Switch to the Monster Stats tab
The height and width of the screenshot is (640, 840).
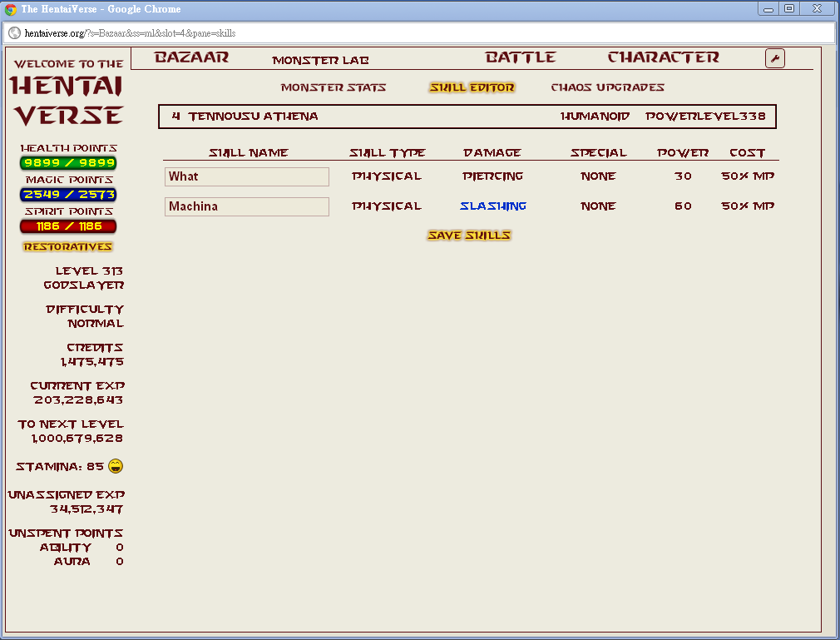(334, 87)
